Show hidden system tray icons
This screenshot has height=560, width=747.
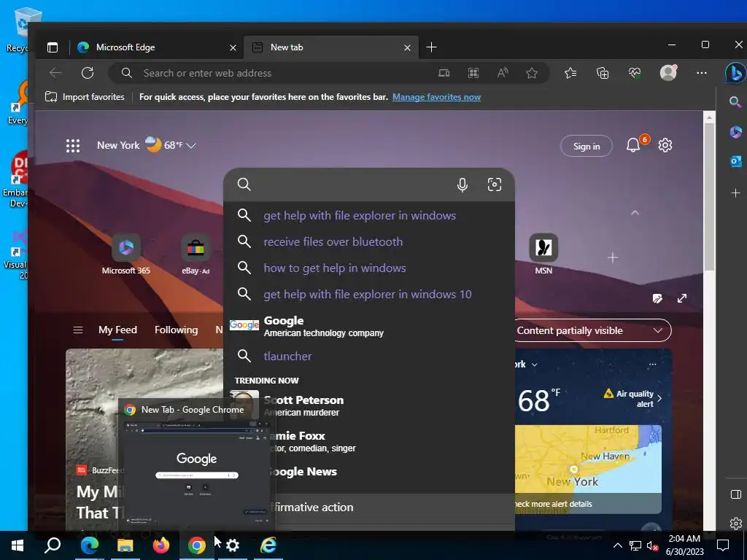coord(617,545)
